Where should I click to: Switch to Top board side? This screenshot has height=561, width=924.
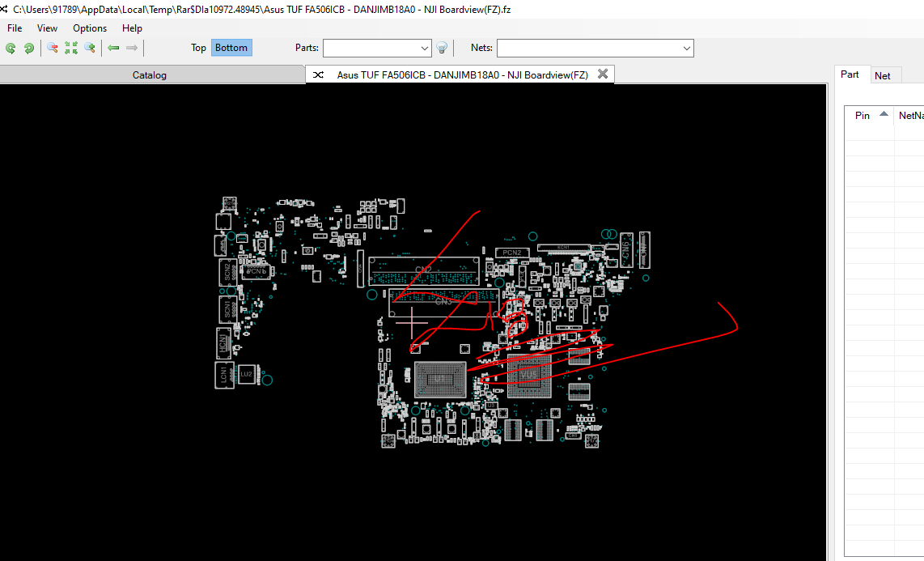click(x=198, y=48)
